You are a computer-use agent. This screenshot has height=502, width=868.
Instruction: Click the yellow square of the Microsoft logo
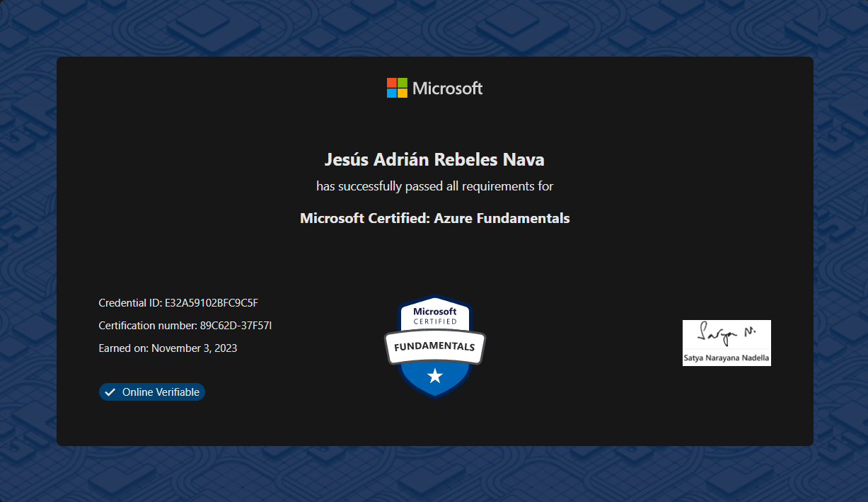(402, 93)
